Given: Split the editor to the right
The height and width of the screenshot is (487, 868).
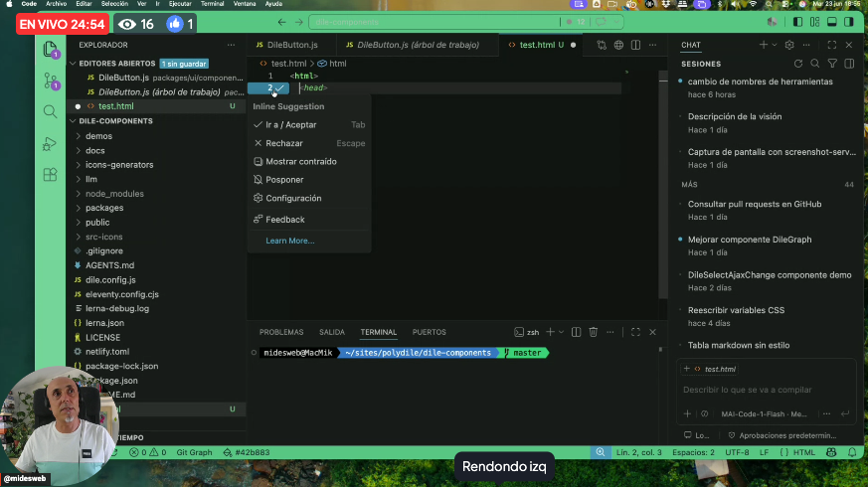Looking at the screenshot, I should coord(635,45).
